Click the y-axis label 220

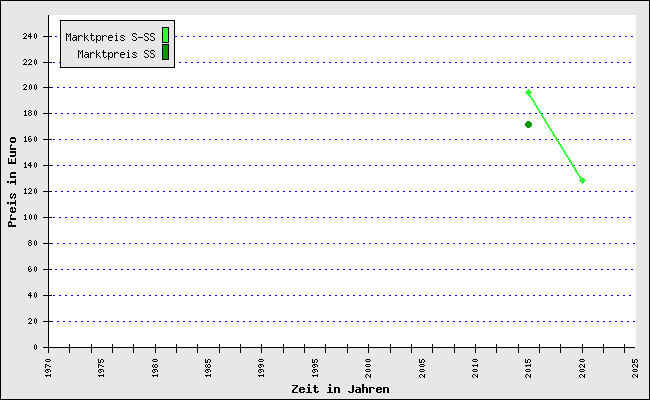(30, 62)
